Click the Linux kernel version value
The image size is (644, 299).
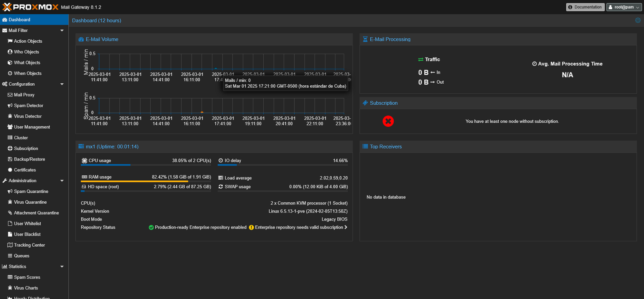(308, 211)
